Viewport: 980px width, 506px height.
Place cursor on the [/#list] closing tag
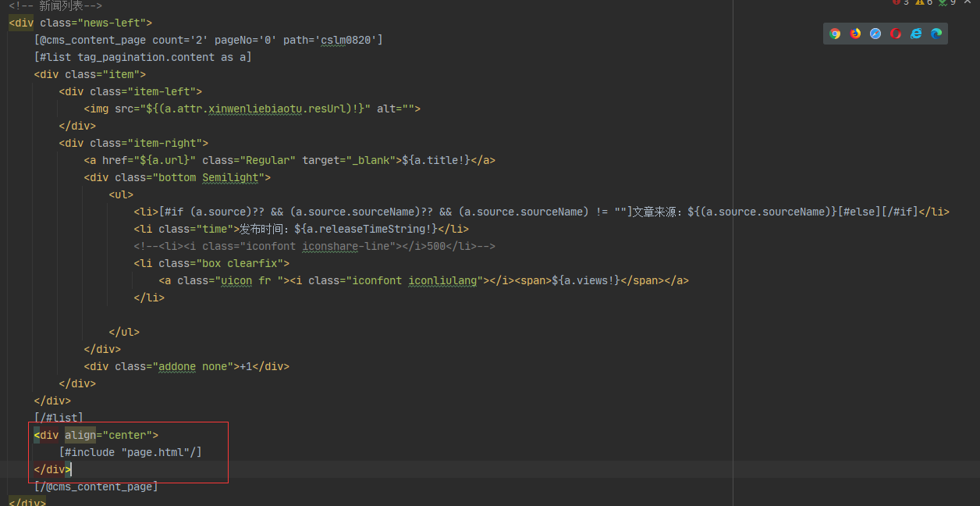59,418
